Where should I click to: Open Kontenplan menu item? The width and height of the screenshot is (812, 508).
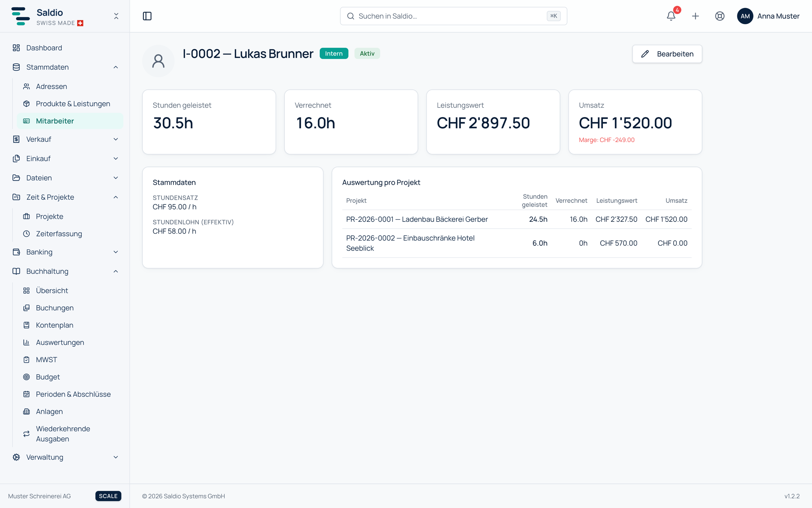(x=70, y=325)
